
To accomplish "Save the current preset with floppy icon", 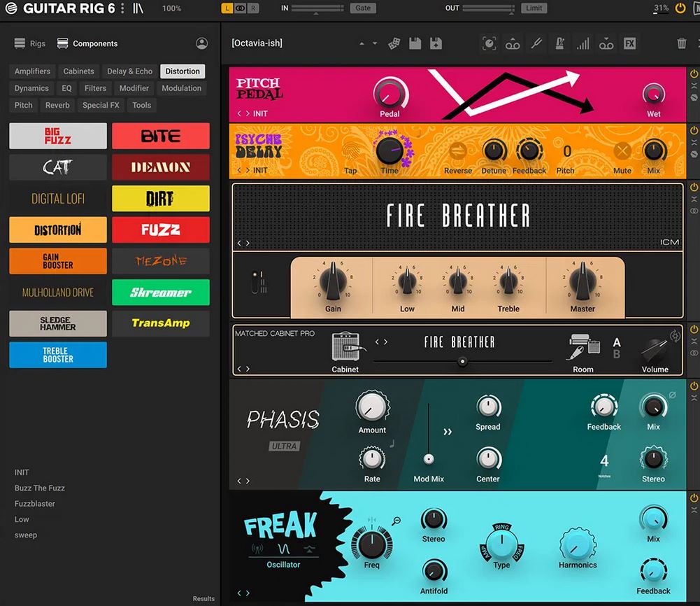I will 415,43.
